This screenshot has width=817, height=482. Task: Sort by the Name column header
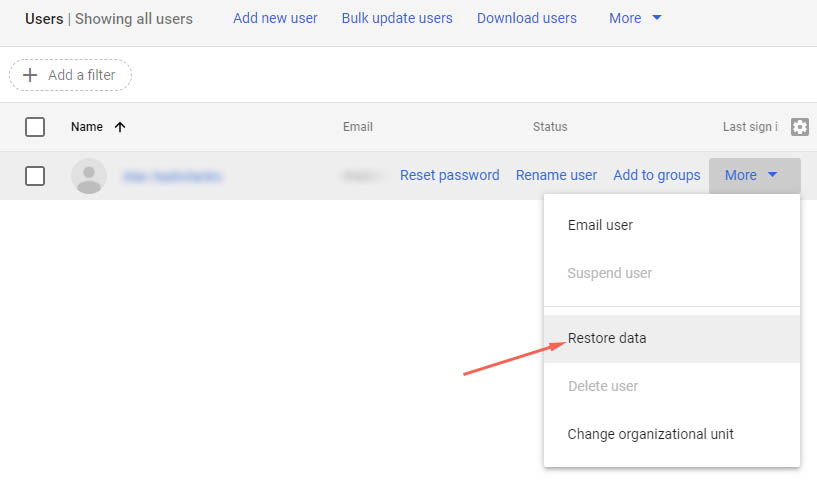(x=87, y=127)
